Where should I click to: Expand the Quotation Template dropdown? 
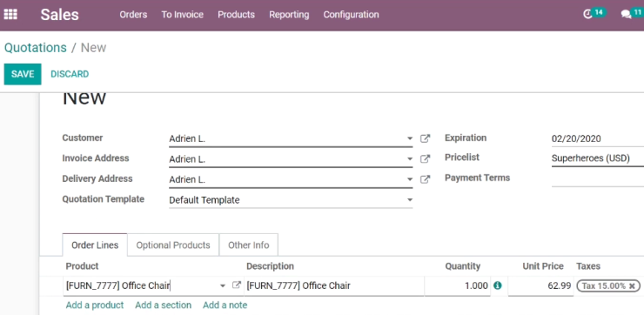point(410,200)
